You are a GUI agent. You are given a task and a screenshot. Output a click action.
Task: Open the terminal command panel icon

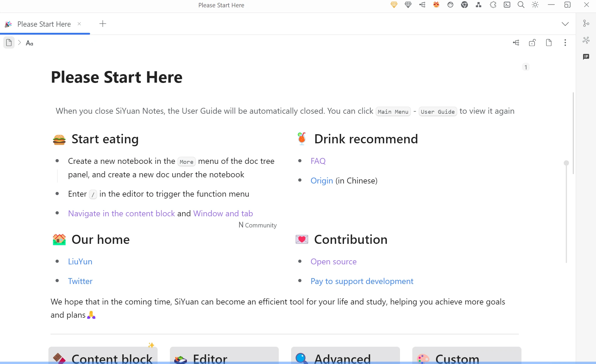[x=507, y=5]
